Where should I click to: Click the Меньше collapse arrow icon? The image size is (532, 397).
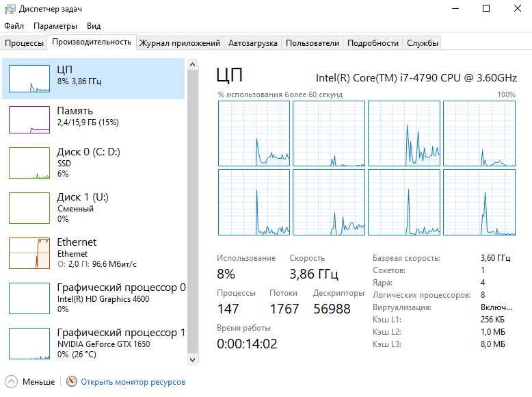click(11, 381)
